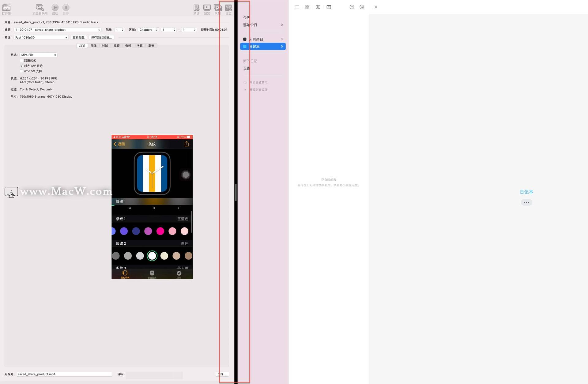Enable the 网络优化 checkbox
Screen dimensions: 588x384
point(21,61)
